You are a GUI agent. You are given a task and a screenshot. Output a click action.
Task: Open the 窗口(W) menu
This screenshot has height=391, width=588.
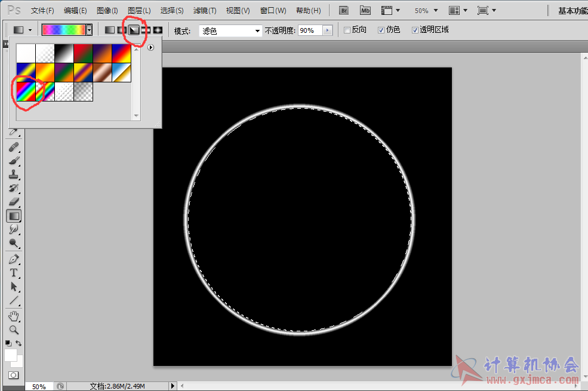tap(273, 11)
